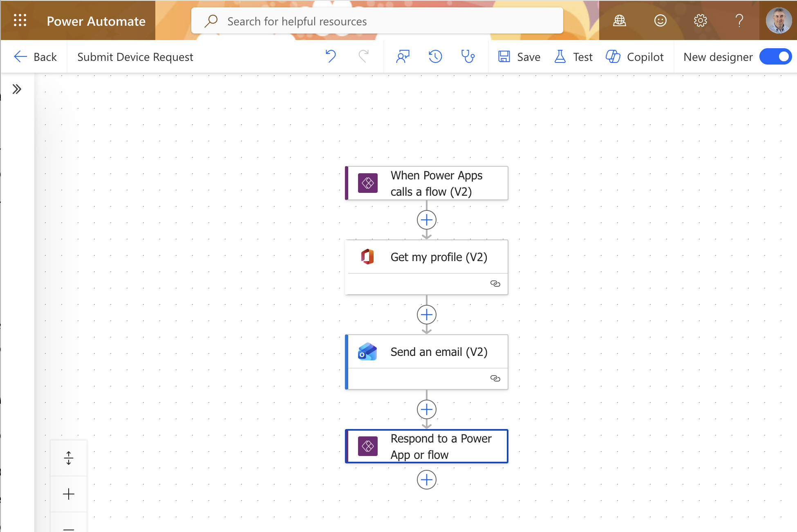Insert a step below Get my profile

click(x=426, y=315)
